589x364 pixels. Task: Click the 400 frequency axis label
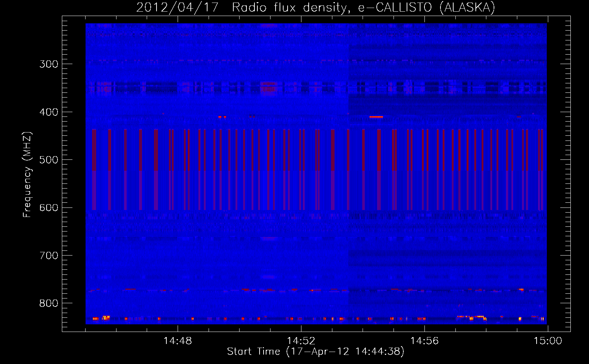[49, 112]
